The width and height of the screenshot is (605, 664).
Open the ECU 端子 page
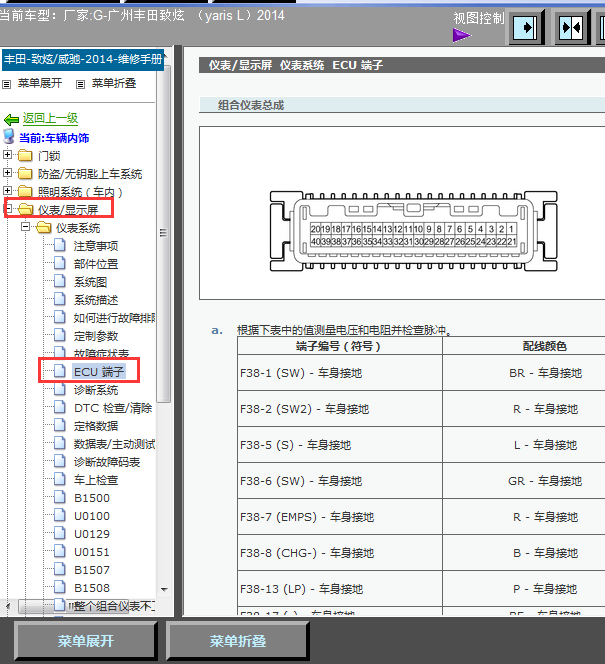pos(99,372)
